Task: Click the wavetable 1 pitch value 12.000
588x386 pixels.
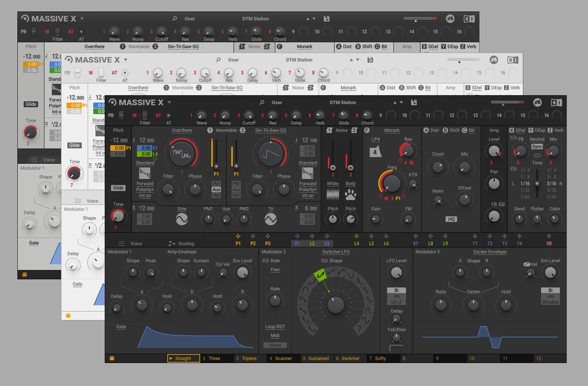Action: pyautogui.click(x=147, y=140)
